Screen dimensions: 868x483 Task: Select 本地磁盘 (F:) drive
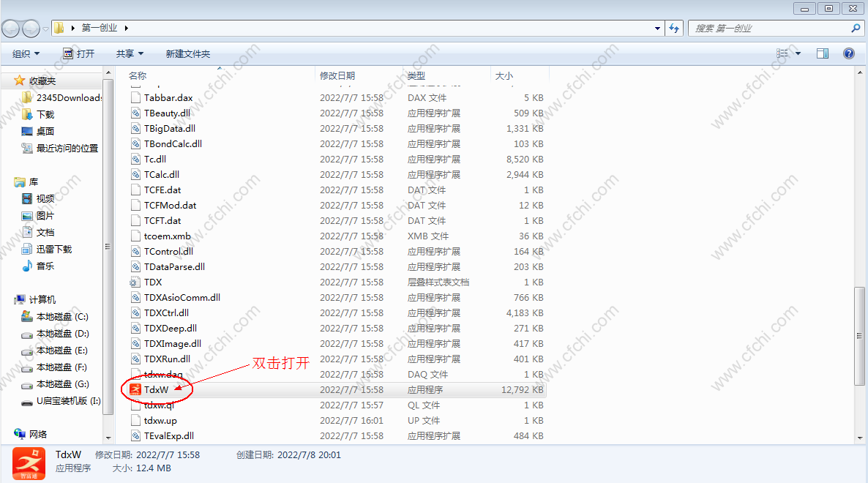pyautogui.click(x=54, y=367)
